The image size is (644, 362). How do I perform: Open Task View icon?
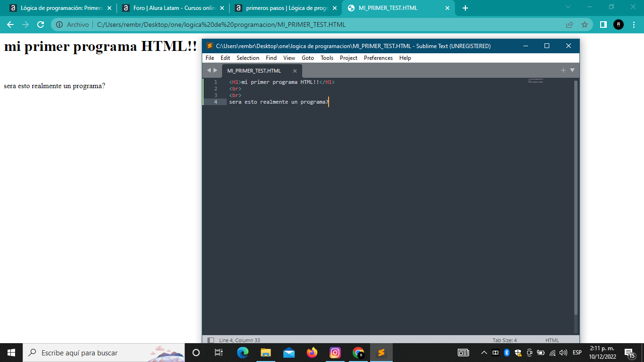tap(219, 353)
